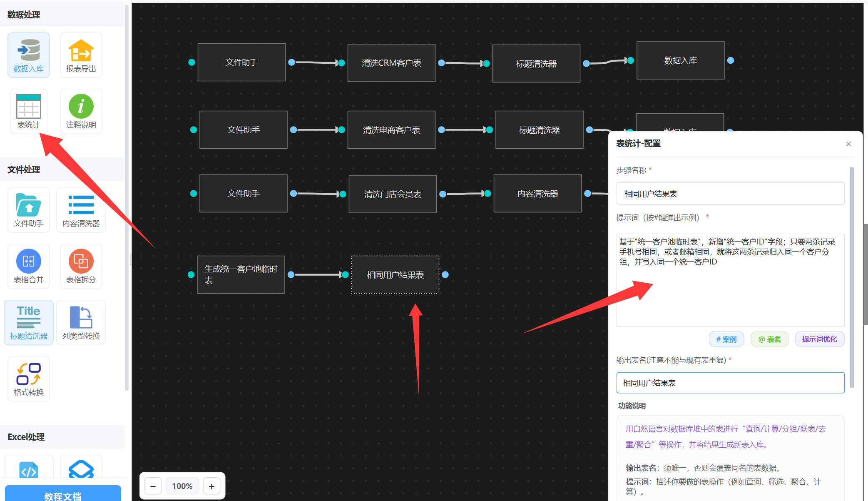The width and height of the screenshot is (868, 501).
Task: Click the 提示词优化 button
Action: click(819, 339)
